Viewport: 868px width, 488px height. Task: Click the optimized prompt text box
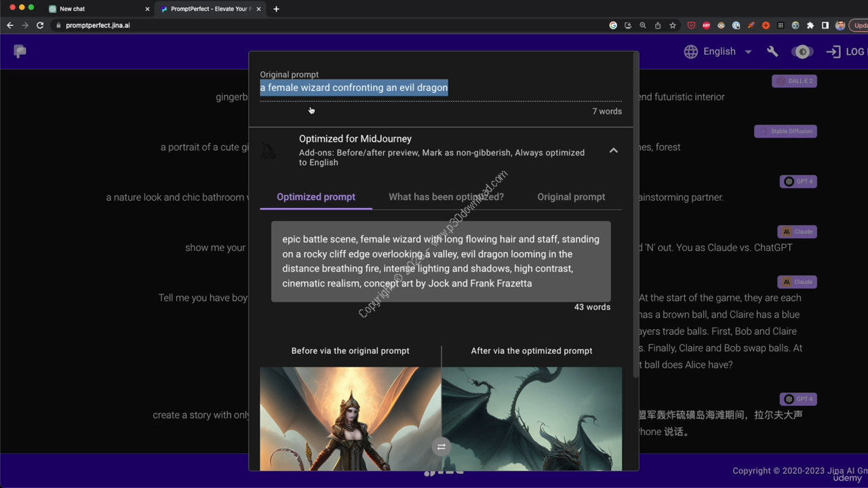[x=441, y=262]
